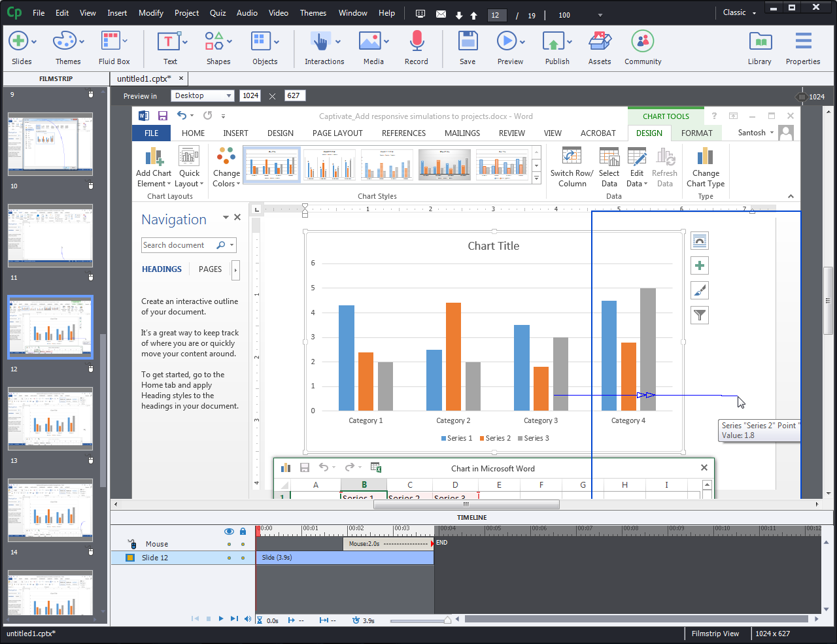Select the Mouse:2.0s timeline item
Viewport: 837px width, 644px height.
tap(388, 543)
